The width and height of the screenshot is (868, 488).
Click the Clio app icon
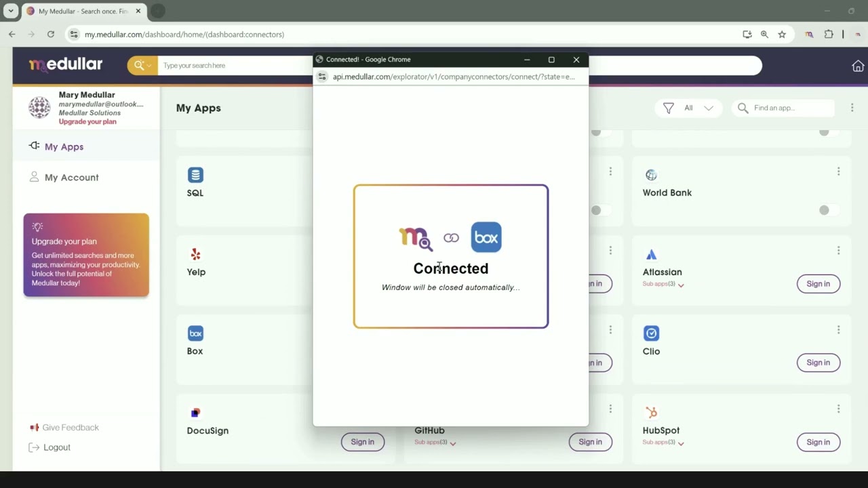click(x=651, y=333)
